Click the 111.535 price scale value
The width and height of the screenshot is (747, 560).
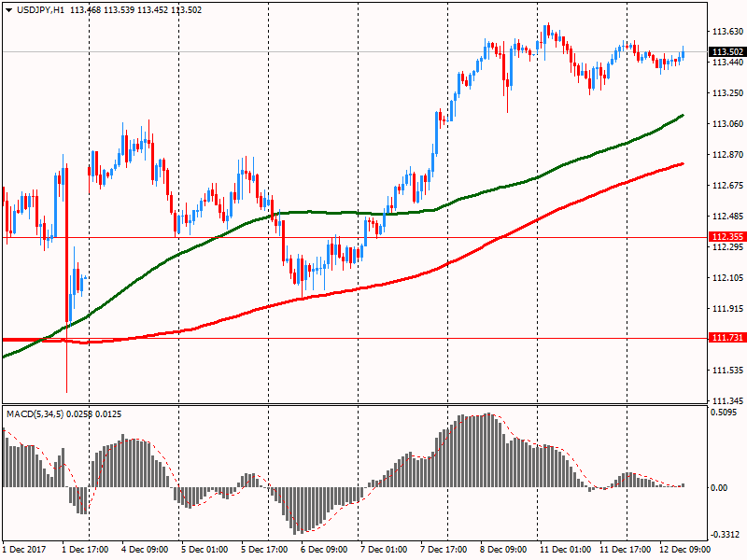point(727,370)
